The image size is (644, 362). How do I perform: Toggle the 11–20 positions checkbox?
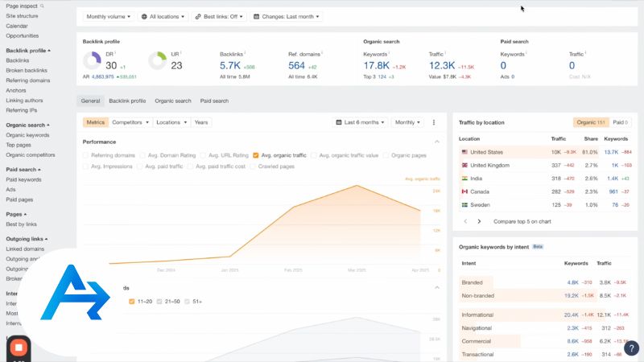tap(131, 301)
